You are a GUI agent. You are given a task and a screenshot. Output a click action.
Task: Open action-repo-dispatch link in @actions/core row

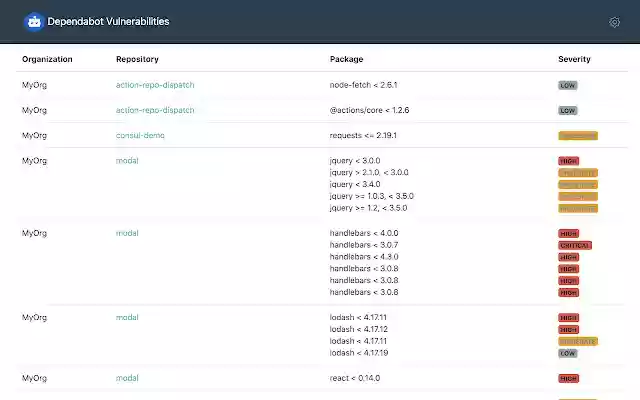[x=155, y=110]
